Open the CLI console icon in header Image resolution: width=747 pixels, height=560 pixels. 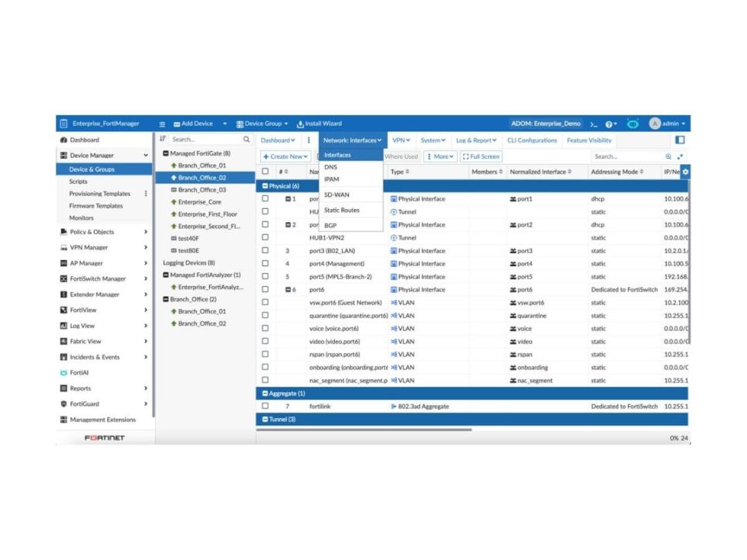coord(594,123)
